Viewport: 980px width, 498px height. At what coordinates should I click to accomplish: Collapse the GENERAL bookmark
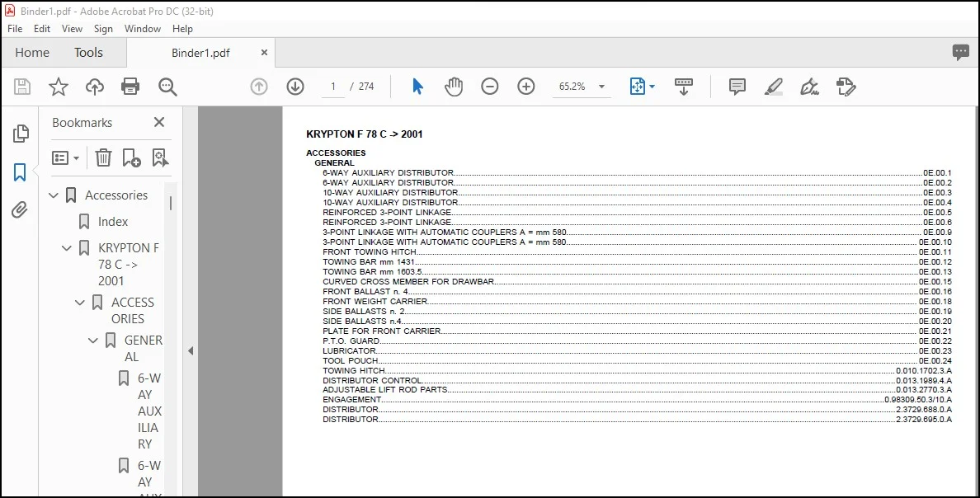[x=93, y=341]
